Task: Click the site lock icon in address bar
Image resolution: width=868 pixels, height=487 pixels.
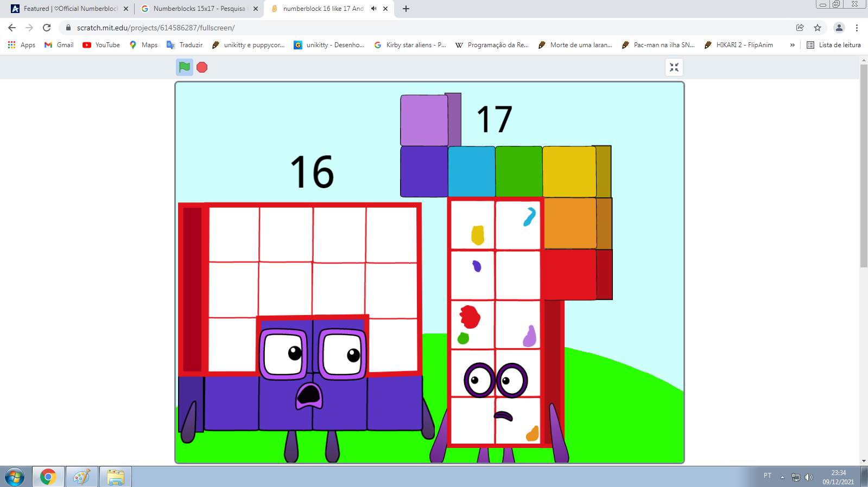Action: 68,28
